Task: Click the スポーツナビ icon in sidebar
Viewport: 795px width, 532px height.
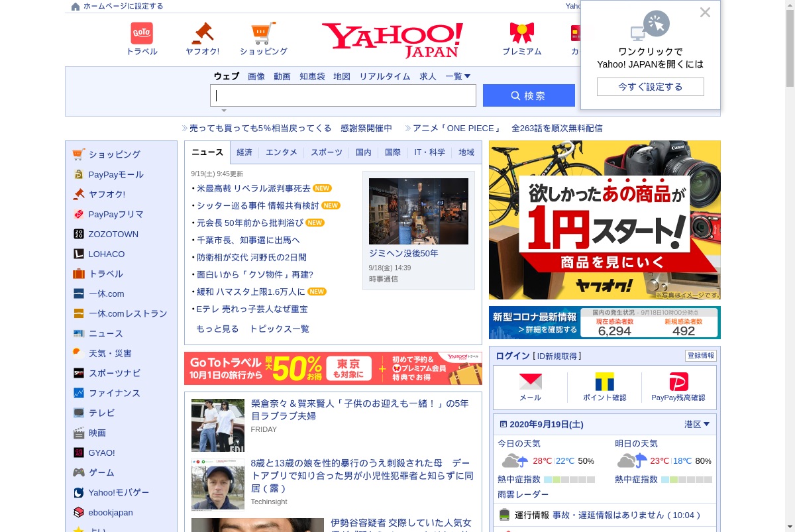Action: [79, 373]
